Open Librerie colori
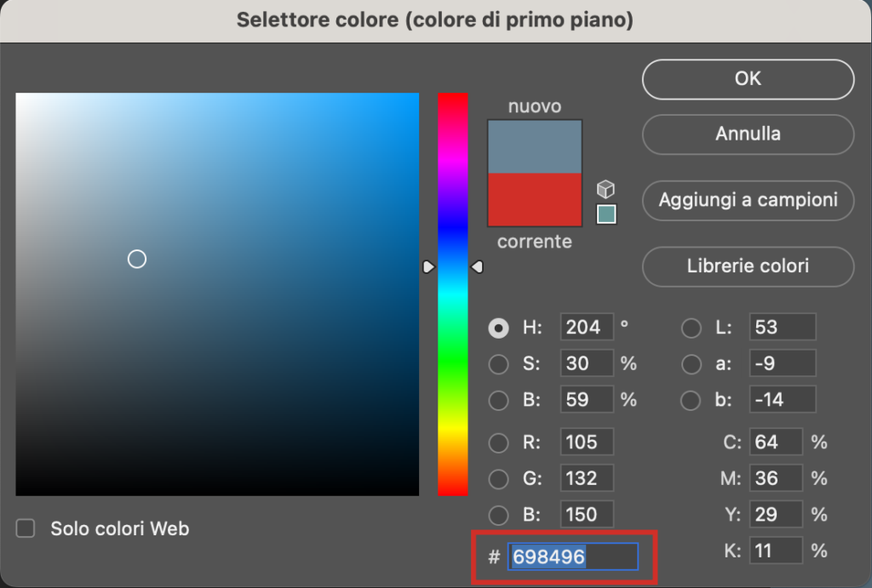The height and width of the screenshot is (588, 872). (748, 266)
